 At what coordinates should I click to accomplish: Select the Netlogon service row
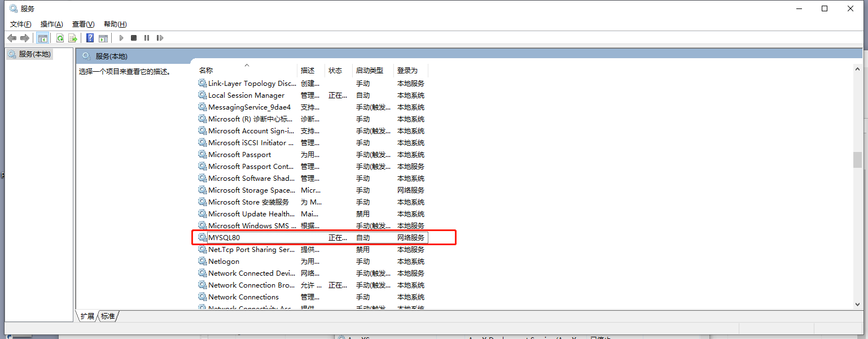click(224, 261)
